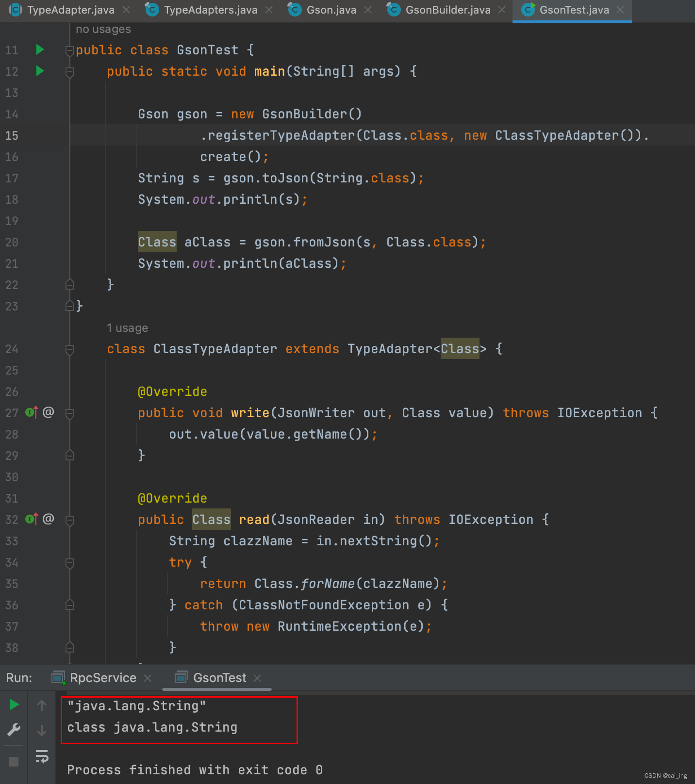
Task: Click the fold end marker at line 22
Action: click(70, 284)
